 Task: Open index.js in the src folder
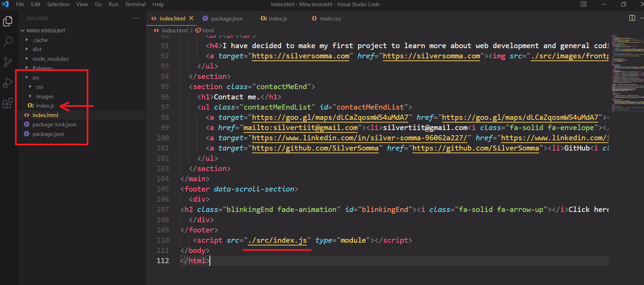point(45,106)
